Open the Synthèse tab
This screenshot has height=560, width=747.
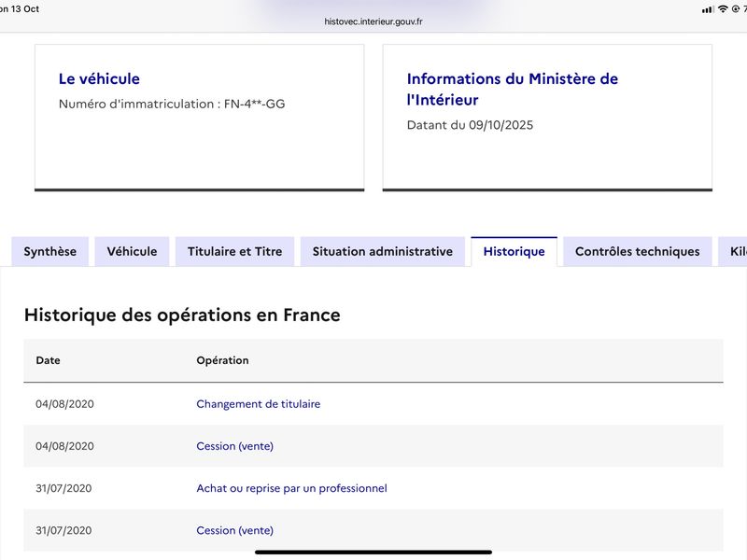[50, 251]
